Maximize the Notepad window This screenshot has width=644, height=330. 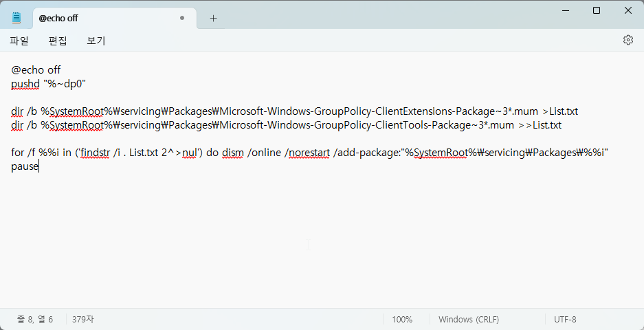pyautogui.click(x=597, y=11)
